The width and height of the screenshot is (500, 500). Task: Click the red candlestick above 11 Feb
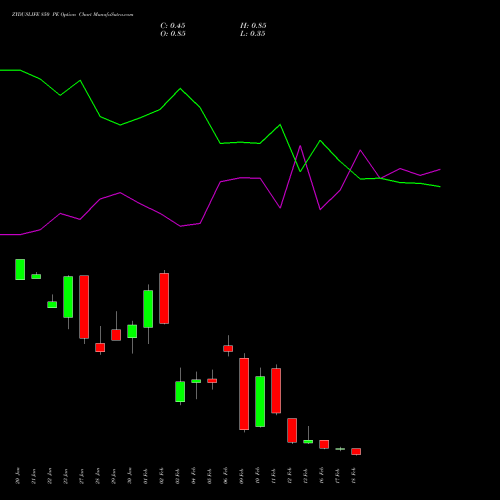276,391
